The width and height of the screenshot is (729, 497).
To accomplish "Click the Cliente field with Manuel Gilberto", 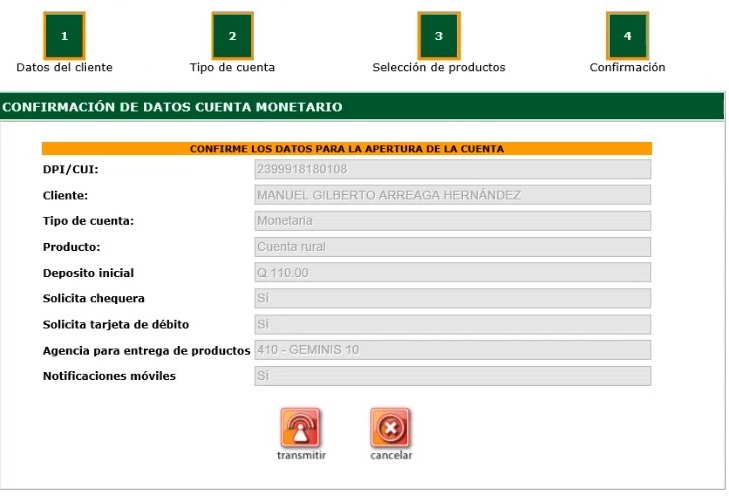I will [452, 195].
